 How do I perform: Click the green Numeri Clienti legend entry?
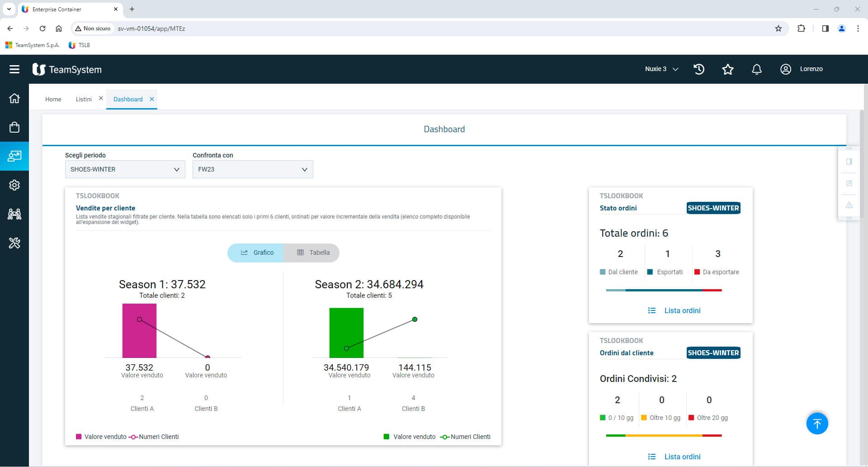(465, 437)
